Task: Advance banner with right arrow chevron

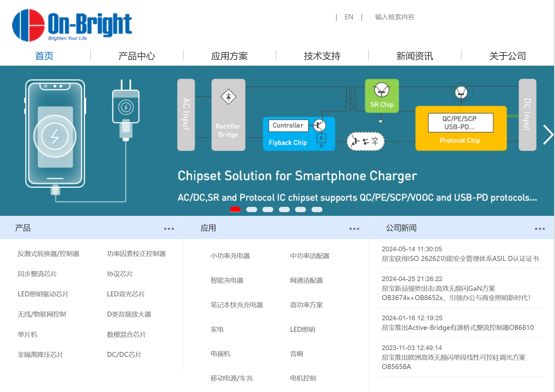Action: coord(548,134)
